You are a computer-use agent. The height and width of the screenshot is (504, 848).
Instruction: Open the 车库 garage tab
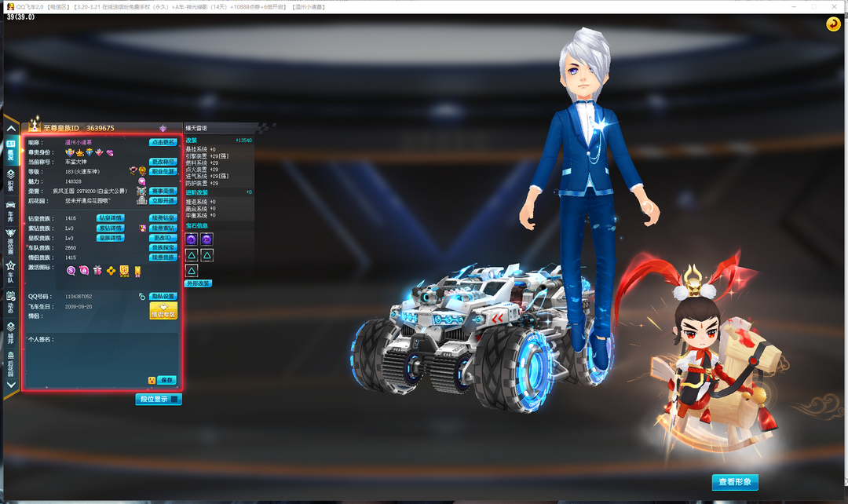tap(11, 211)
